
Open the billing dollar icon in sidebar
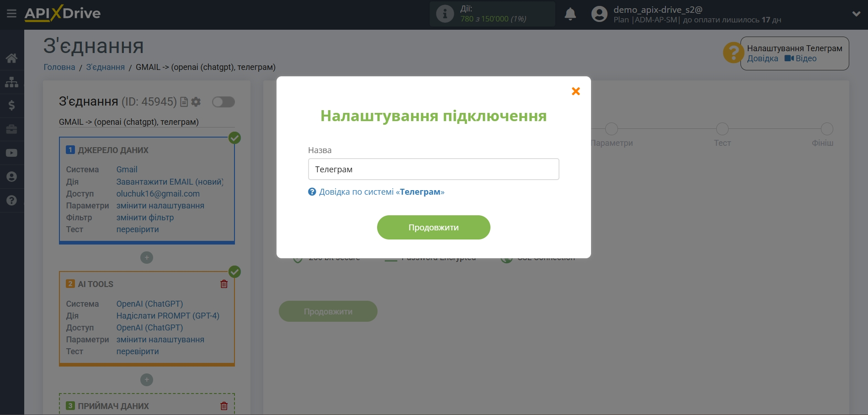(x=11, y=106)
